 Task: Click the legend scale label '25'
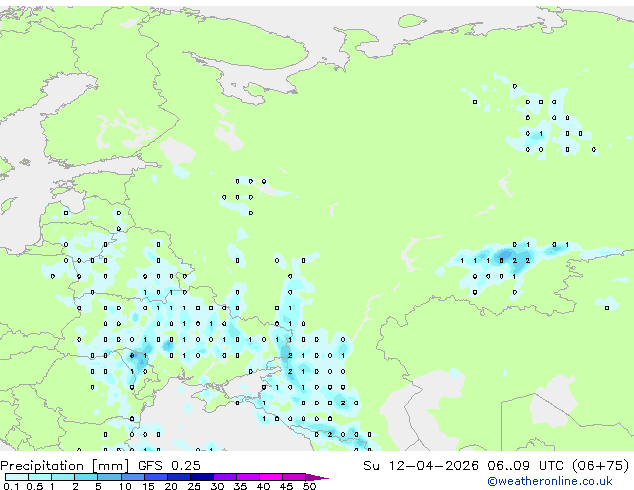(x=194, y=486)
